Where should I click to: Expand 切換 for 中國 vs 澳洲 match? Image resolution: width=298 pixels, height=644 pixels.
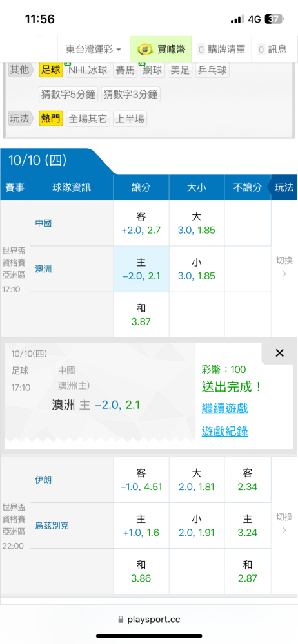tap(284, 267)
